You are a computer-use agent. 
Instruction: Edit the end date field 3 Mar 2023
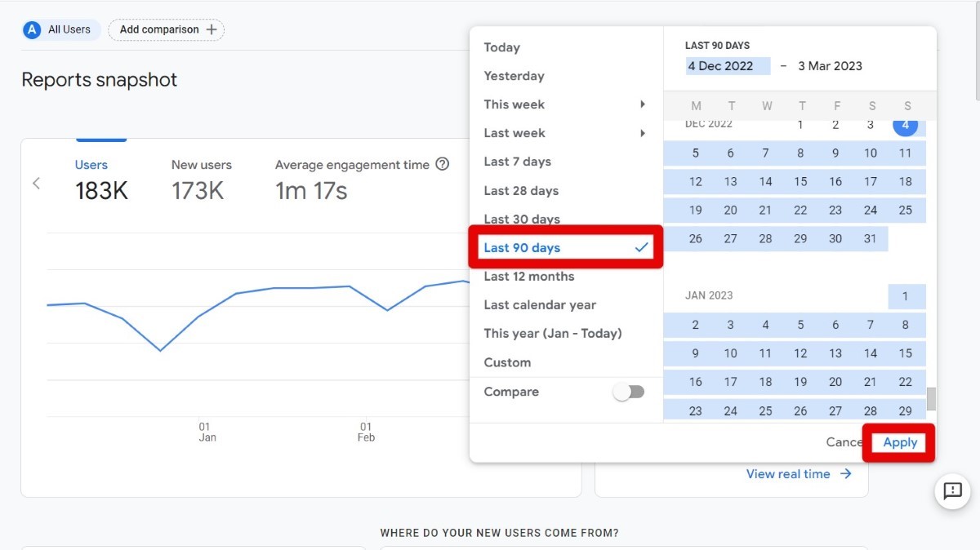[x=830, y=66]
